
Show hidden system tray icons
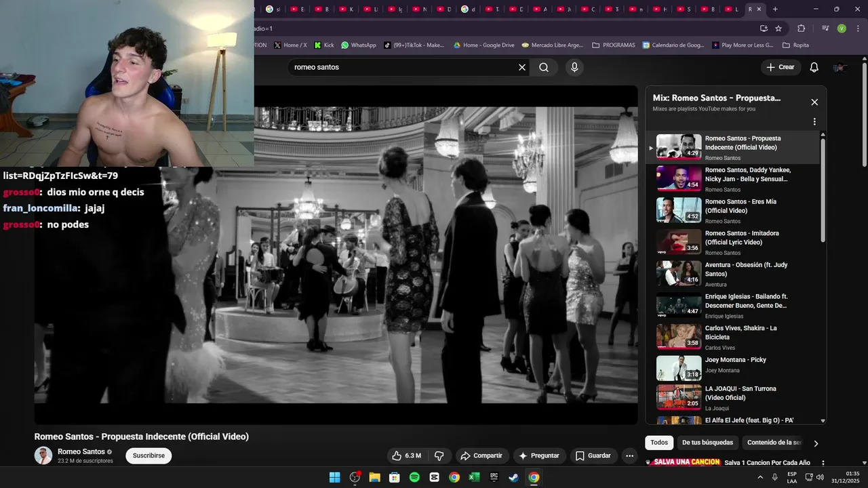coord(759,477)
